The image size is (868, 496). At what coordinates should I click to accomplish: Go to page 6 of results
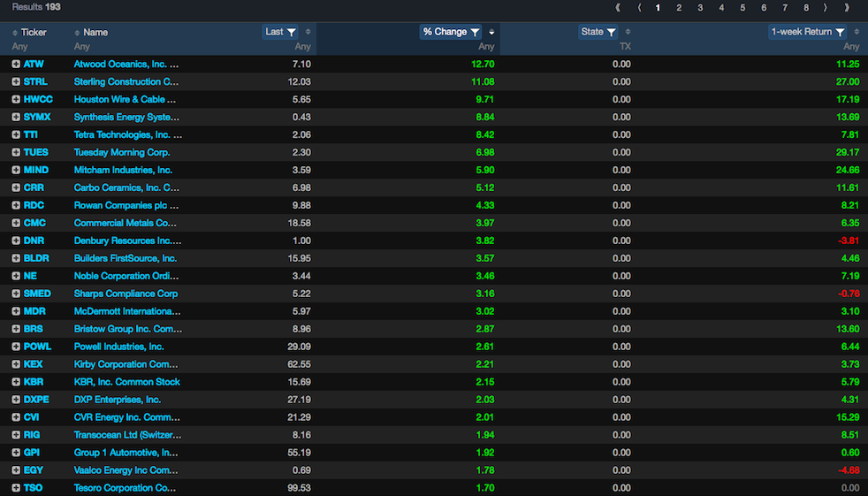(764, 8)
